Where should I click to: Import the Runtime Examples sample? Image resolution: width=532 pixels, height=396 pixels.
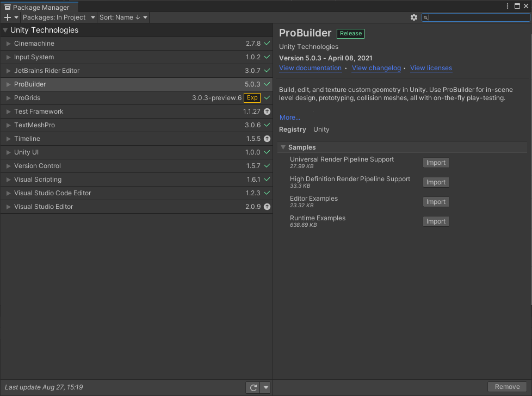436,221
